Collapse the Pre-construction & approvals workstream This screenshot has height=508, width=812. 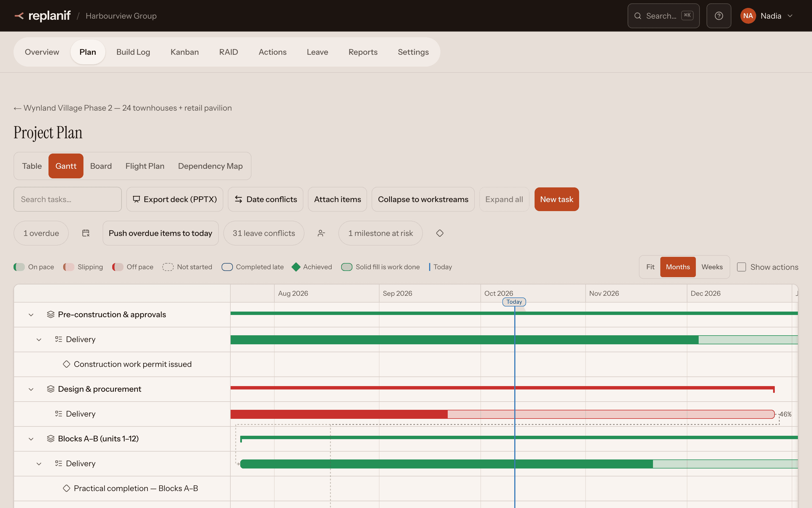click(31, 315)
